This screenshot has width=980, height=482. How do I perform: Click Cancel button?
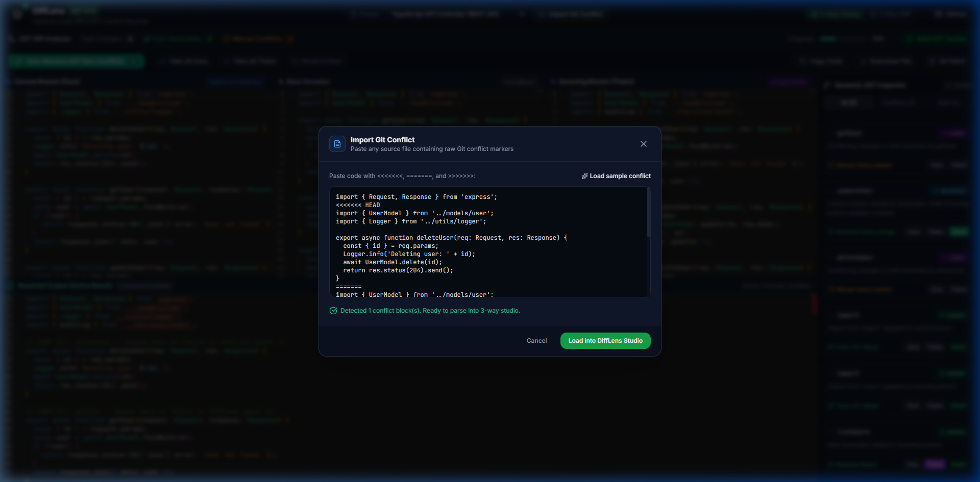pyautogui.click(x=536, y=341)
